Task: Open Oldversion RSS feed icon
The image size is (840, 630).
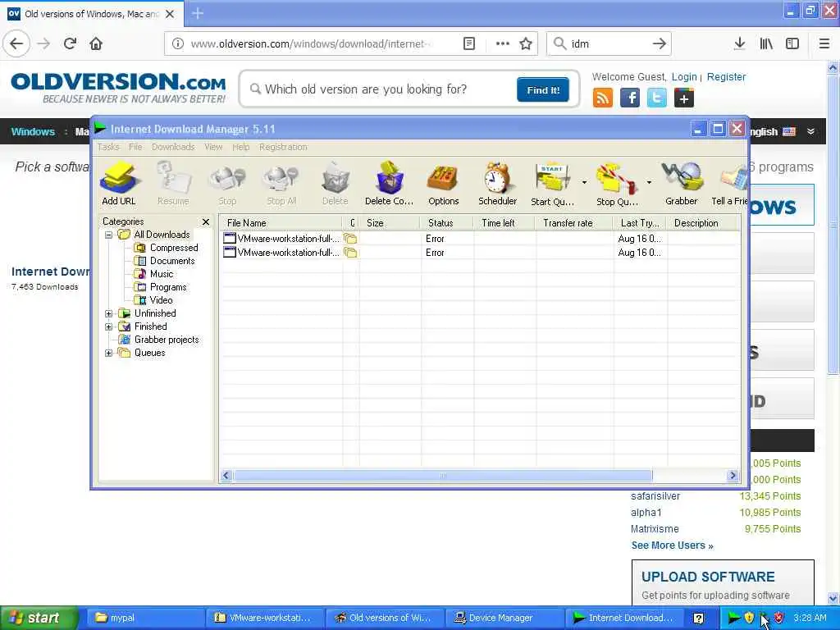Action: tap(603, 98)
